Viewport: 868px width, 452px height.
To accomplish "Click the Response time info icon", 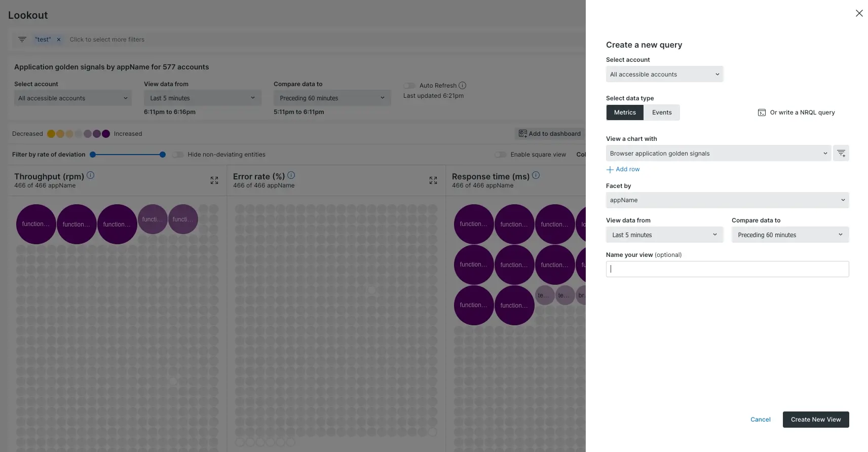I will click(536, 175).
